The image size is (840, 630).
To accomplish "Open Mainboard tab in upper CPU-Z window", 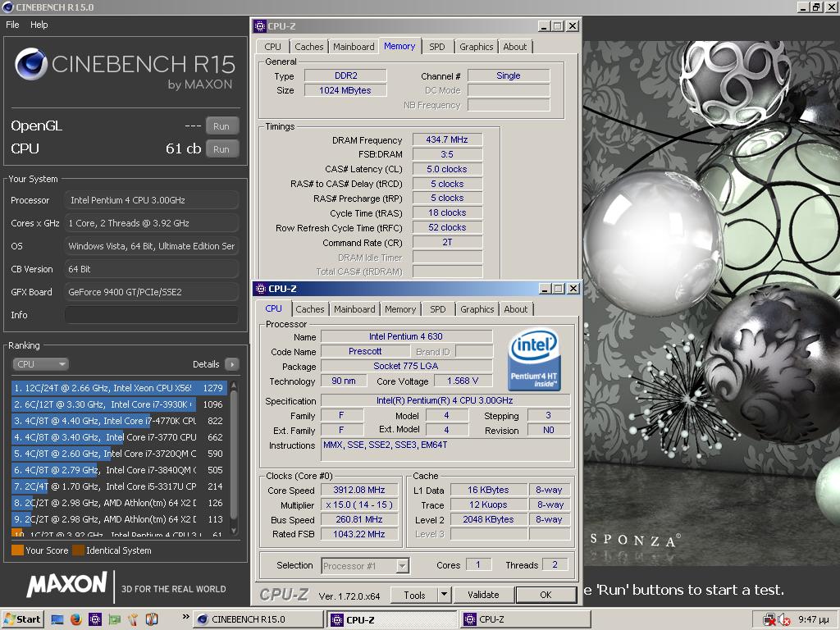I will pyautogui.click(x=354, y=47).
